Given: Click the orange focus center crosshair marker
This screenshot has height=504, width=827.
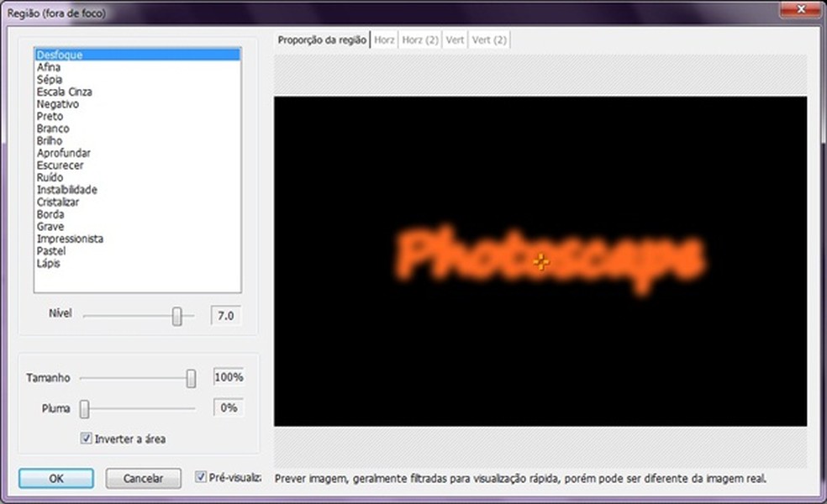Looking at the screenshot, I should 541,261.
